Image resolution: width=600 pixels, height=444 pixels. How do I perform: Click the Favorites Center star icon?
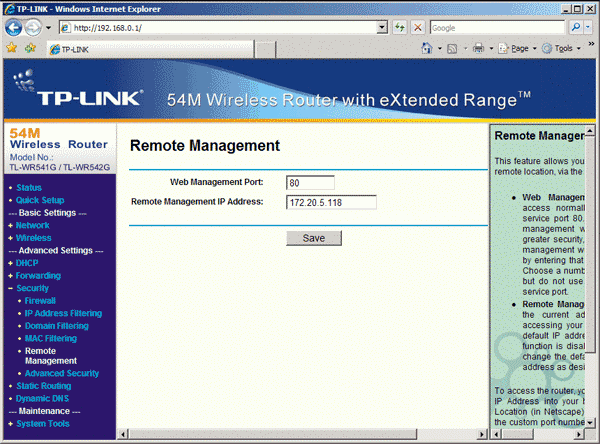(x=12, y=48)
